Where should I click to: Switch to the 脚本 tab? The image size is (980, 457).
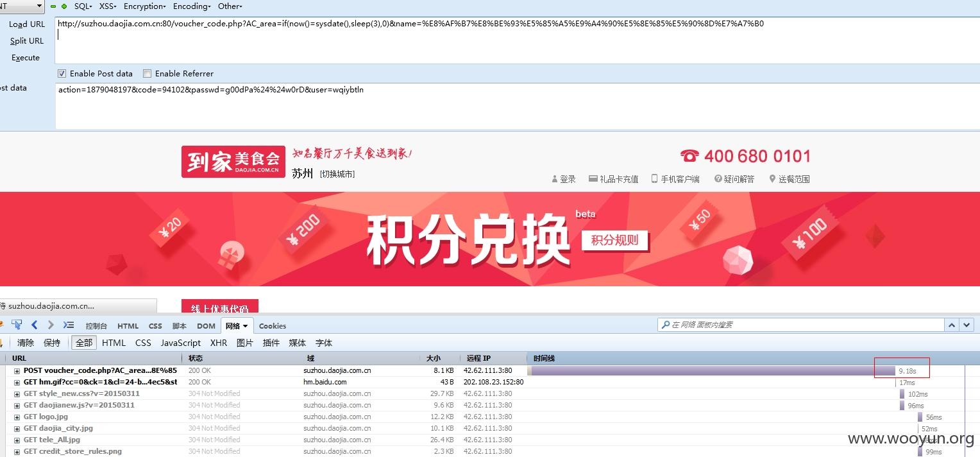pyautogui.click(x=180, y=326)
